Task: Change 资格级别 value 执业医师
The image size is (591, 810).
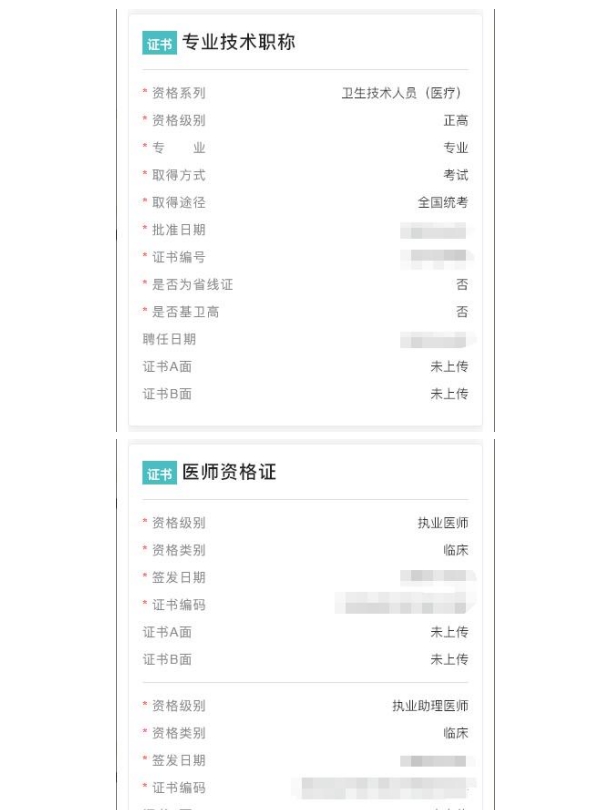Action: 443,523
